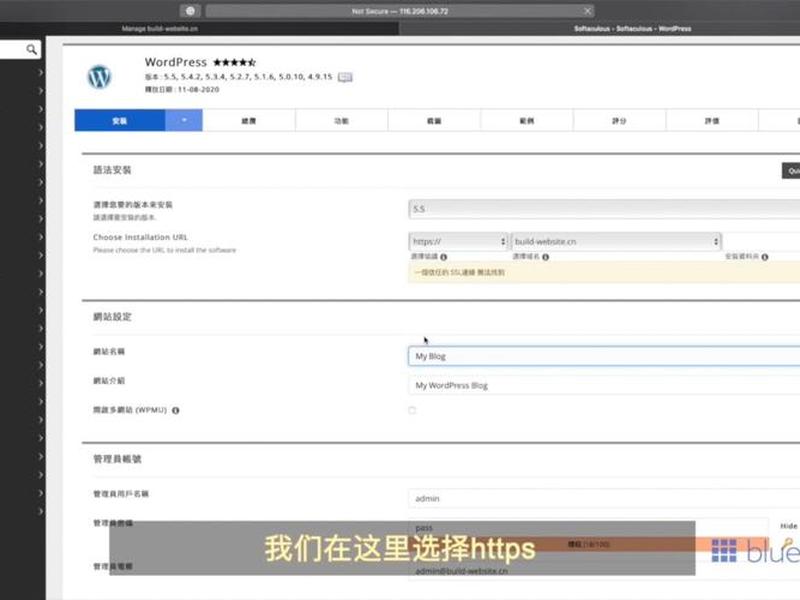Click the WordPress title heading
Image resolution: width=800 pixels, height=600 pixels.
pos(176,62)
